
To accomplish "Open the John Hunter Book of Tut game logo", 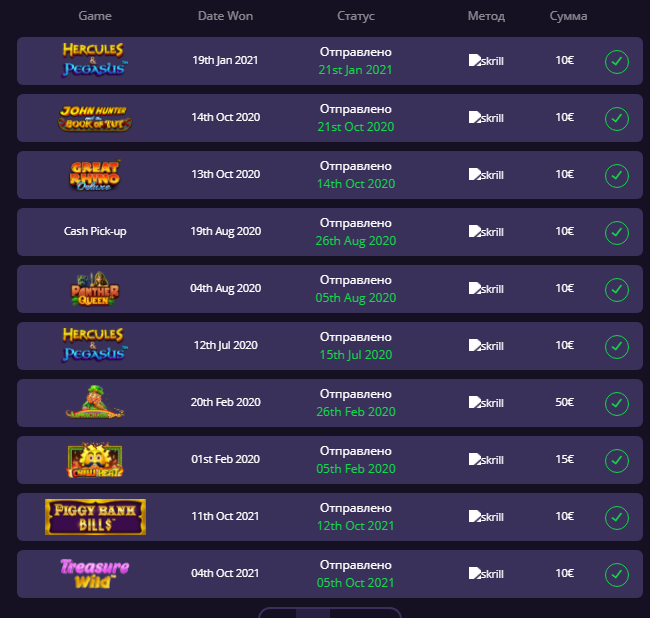I will (x=95, y=118).
